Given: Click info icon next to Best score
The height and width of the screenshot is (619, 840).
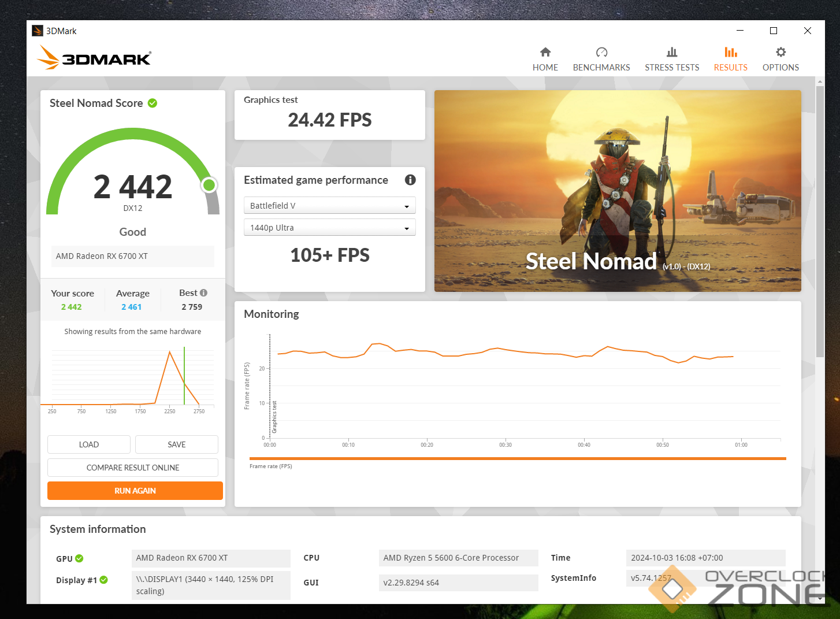Looking at the screenshot, I should [x=203, y=293].
